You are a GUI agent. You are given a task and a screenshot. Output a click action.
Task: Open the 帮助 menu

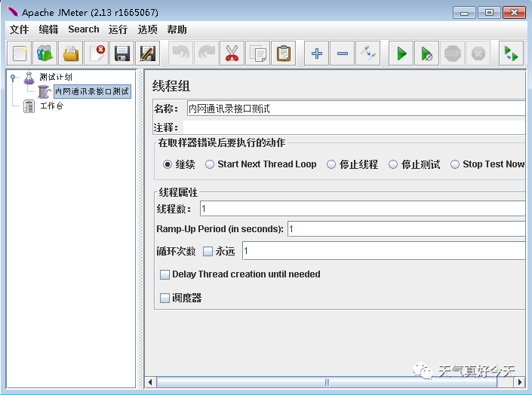pyautogui.click(x=177, y=29)
